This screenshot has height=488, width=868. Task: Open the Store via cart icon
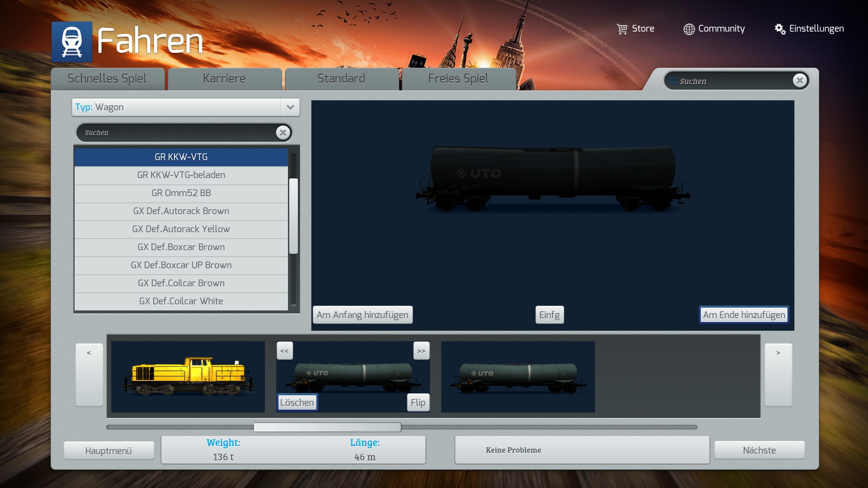click(x=622, y=29)
